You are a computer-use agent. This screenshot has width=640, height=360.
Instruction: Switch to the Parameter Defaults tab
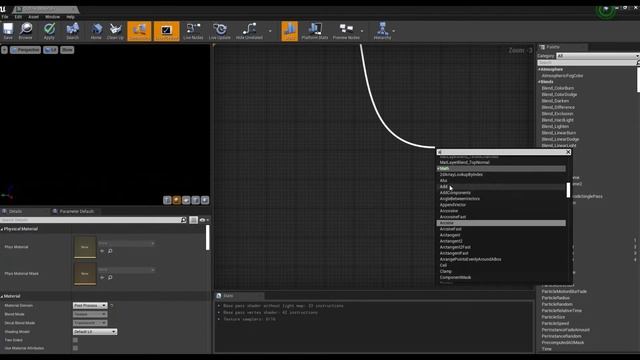[x=77, y=211]
